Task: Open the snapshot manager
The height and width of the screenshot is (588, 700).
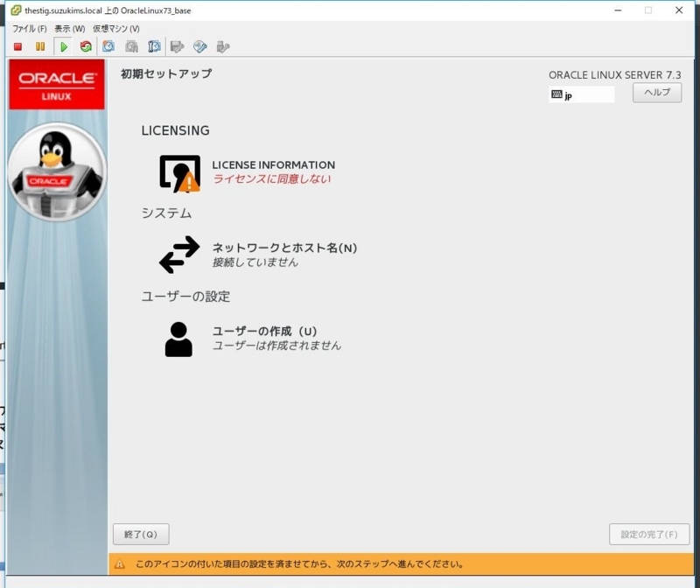Action: 154,46
